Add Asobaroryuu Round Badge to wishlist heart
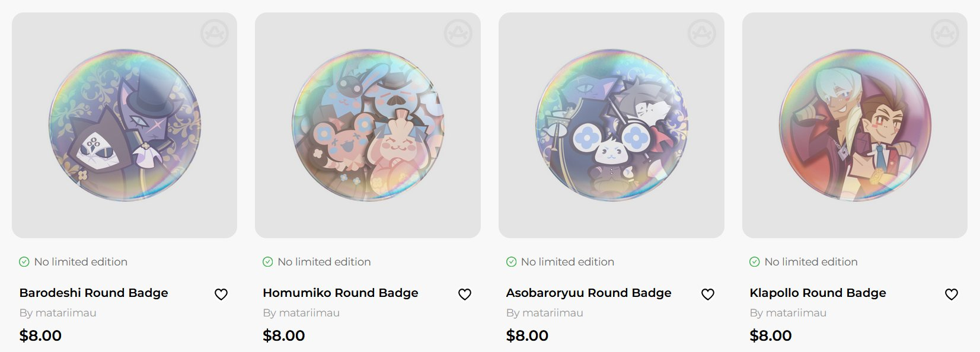 point(708,294)
